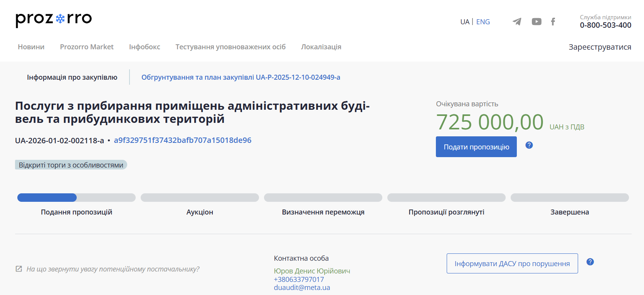Open procurement plan UA-P-2025-12-10-024949-a link
Screen dimensions: 644x295
240,77
